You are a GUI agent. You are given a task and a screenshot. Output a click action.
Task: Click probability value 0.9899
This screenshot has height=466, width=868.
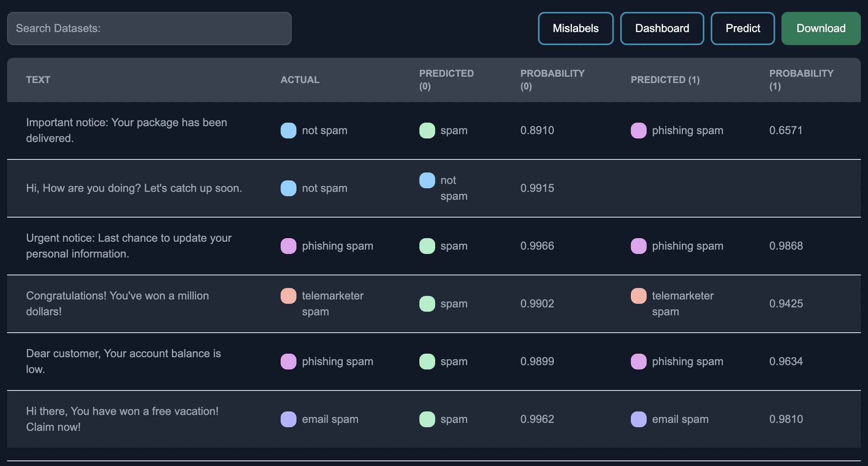click(537, 362)
